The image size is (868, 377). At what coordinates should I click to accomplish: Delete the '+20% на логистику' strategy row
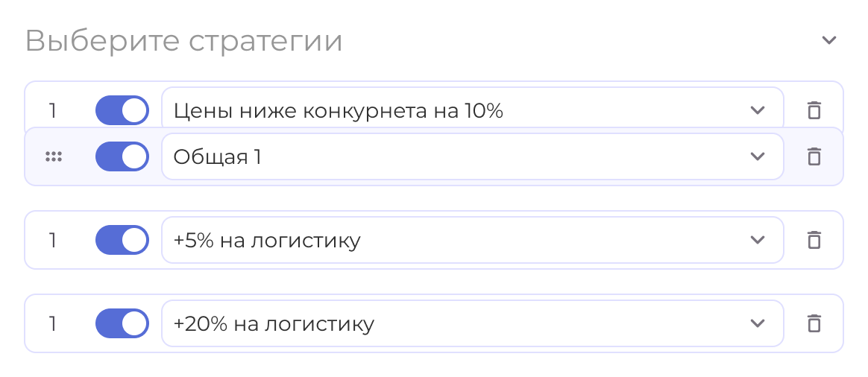(x=814, y=323)
